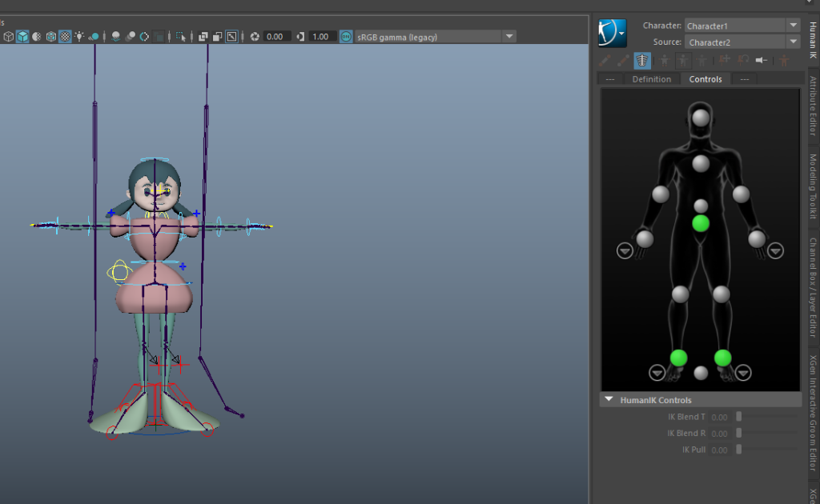Viewport: 820px width, 504px height.
Task: Click the stance pose figure icon
Action: pos(784,61)
